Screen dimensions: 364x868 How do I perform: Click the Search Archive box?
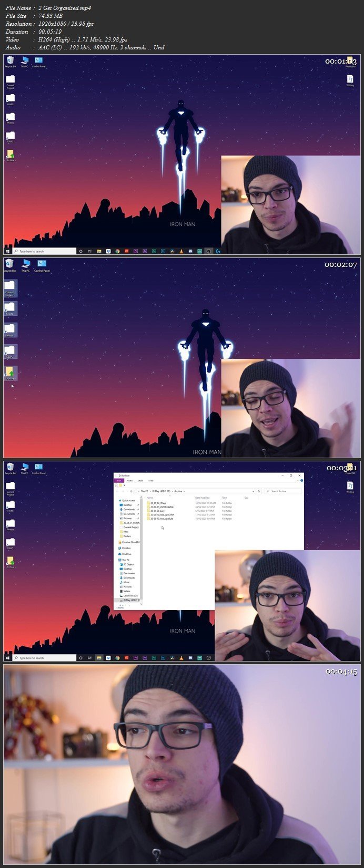point(283,491)
